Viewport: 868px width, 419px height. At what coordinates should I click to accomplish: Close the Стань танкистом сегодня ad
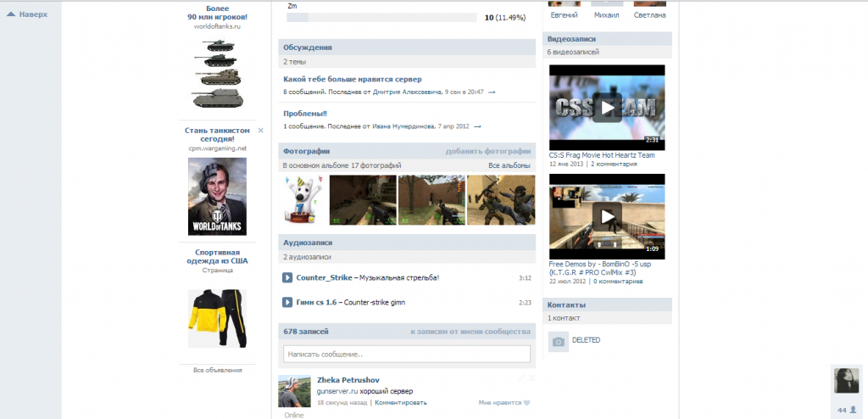(x=261, y=131)
